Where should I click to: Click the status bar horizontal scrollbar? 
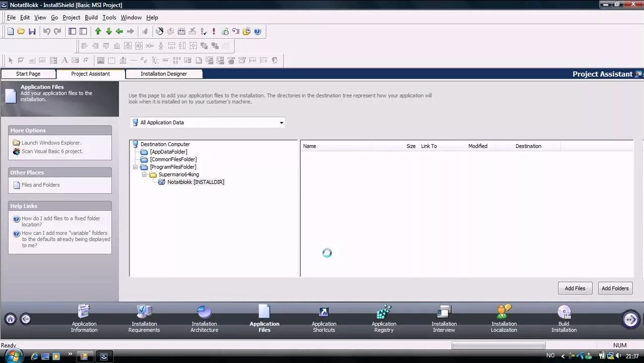pos(498,345)
